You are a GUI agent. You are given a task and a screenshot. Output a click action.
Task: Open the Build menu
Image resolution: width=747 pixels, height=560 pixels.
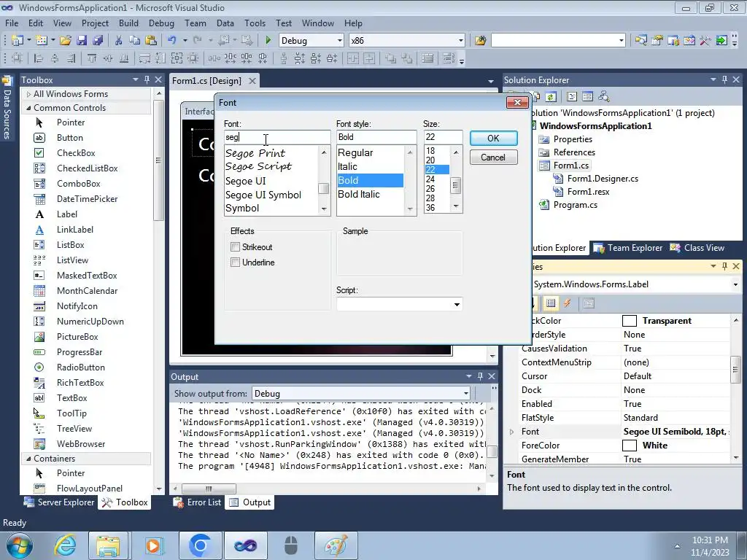tap(128, 23)
